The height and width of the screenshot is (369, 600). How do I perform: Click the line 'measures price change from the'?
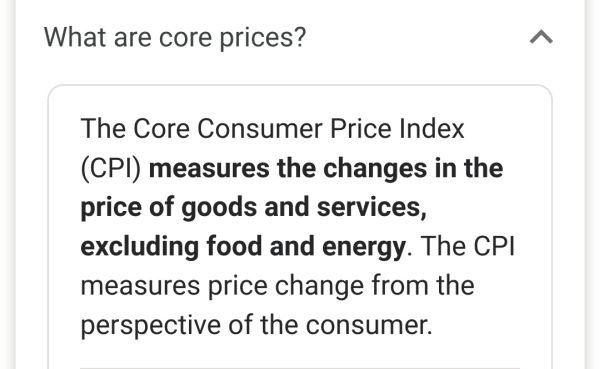277,286
